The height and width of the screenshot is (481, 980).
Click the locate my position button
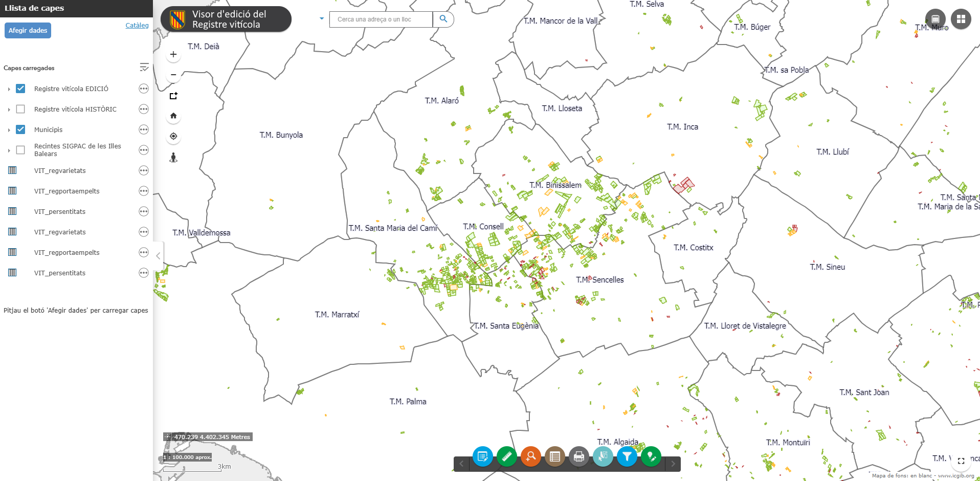tap(173, 136)
